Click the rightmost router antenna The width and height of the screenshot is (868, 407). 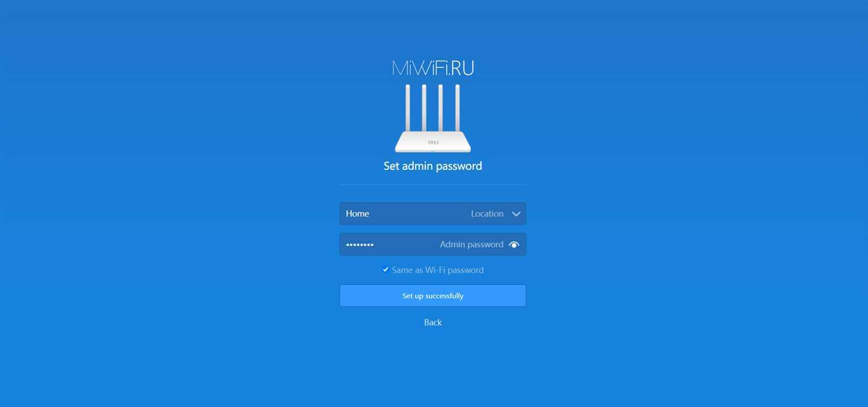pyautogui.click(x=457, y=108)
